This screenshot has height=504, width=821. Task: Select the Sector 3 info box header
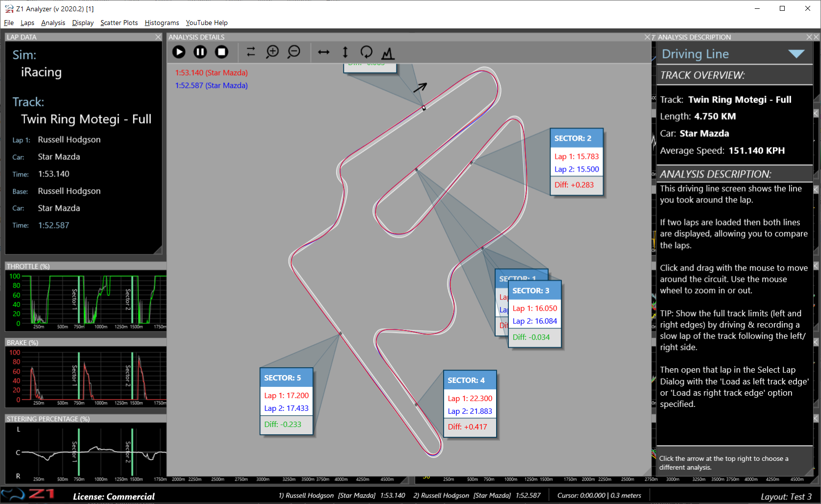pos(534,290)
